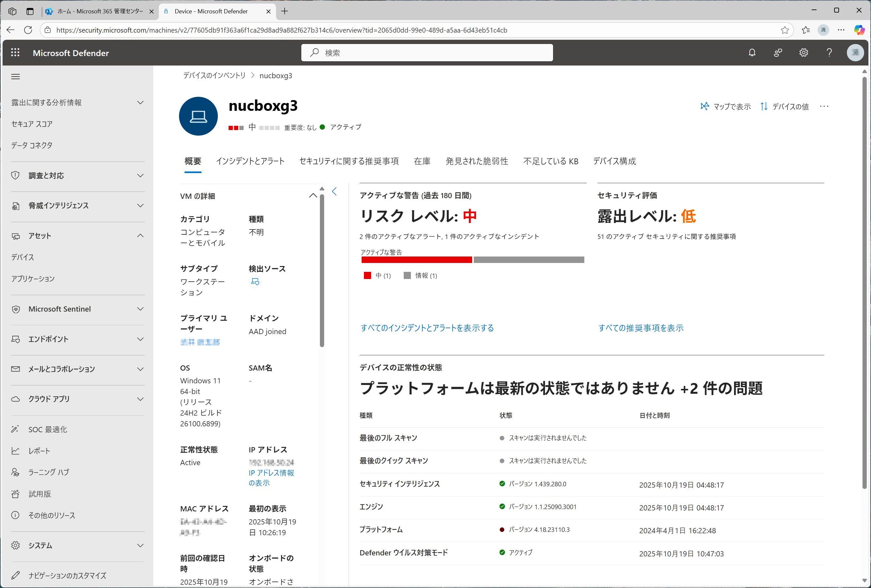Image resolution: width=871 pixels, height=588 pixels.
Task: Select the SOC 最適化 sidebar icon
Action: pos(15,429)
